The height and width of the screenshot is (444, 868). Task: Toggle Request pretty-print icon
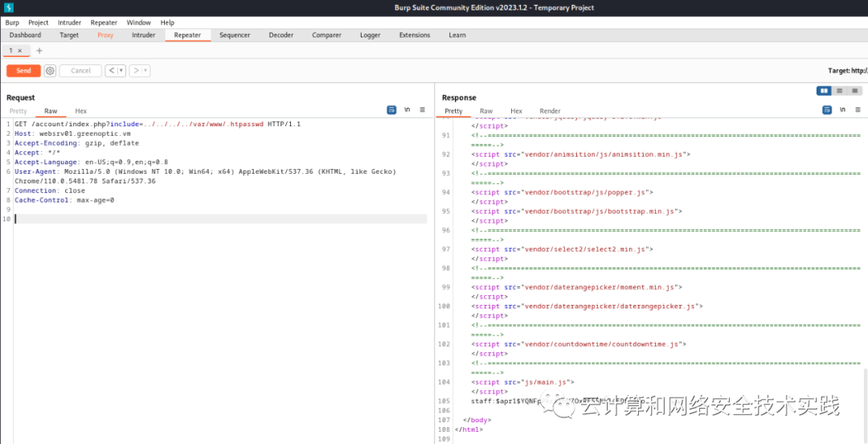click(391, 109)
